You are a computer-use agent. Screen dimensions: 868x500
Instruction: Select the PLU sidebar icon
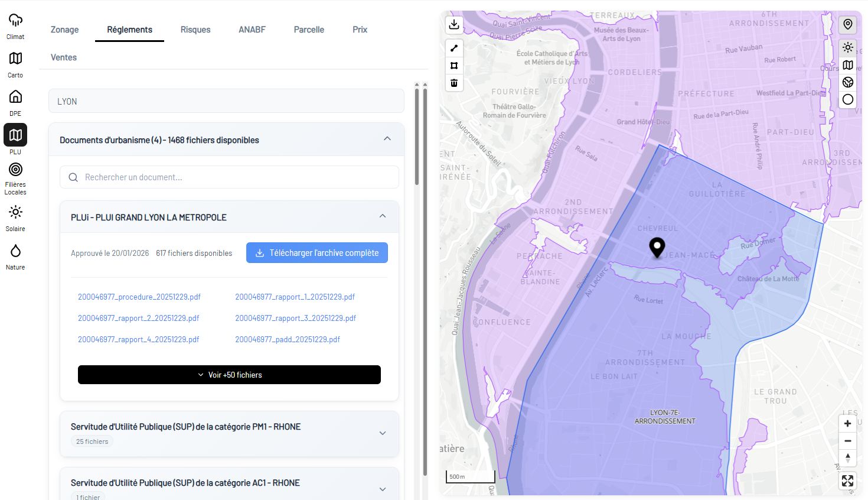tap(15, 135)
